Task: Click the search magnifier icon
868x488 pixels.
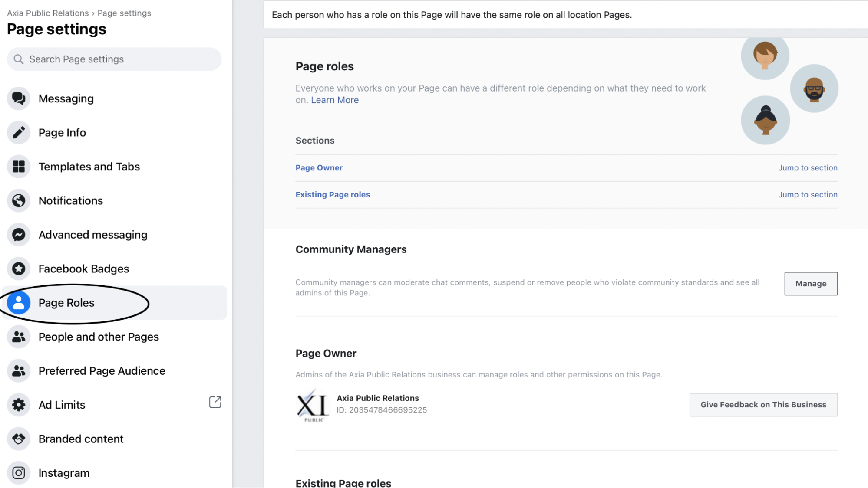Action: point(19,59)
